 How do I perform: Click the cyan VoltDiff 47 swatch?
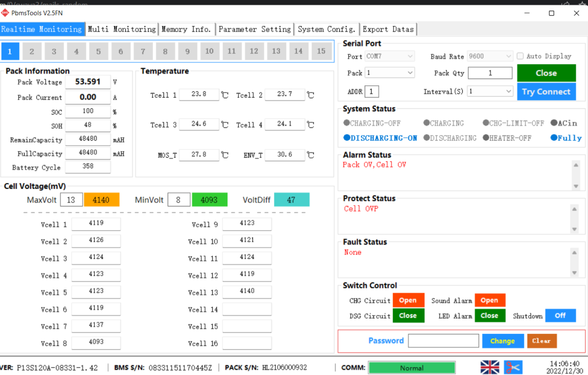(292, 200)
